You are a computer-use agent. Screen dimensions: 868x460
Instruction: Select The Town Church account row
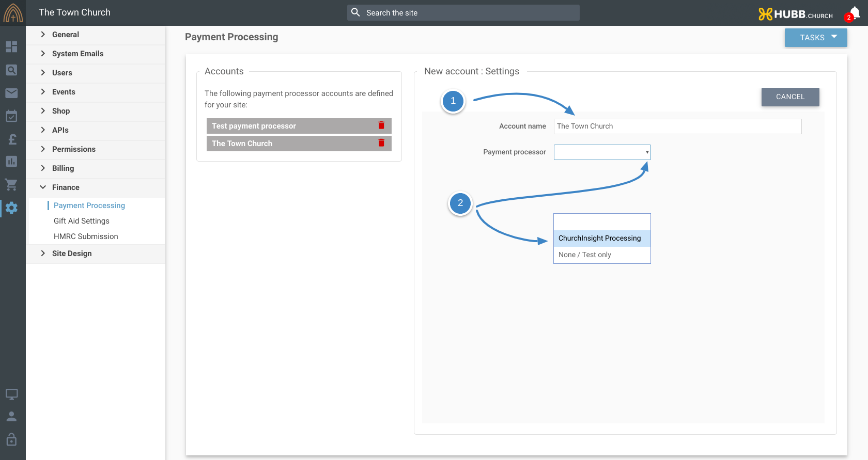coord(299,144)
